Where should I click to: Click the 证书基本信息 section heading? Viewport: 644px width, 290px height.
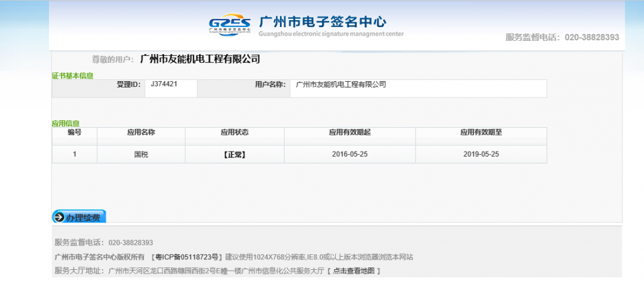pos(72,75)
